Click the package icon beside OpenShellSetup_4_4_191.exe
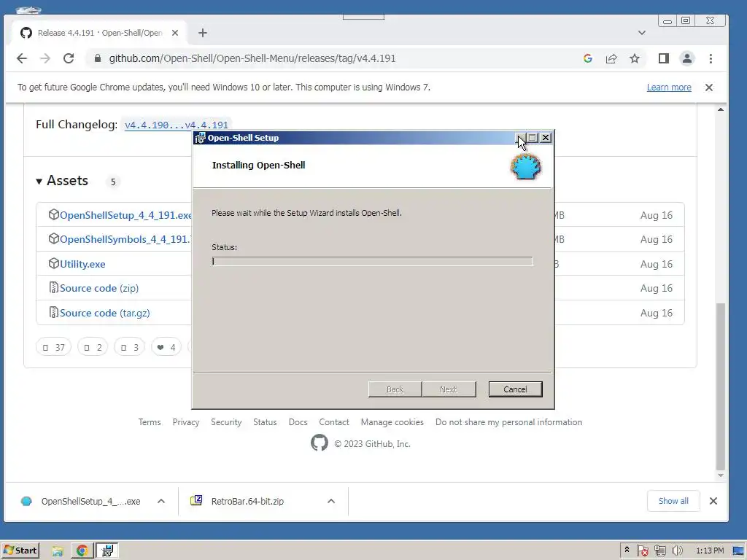The image size is (747, 560). tap(53, 215)
